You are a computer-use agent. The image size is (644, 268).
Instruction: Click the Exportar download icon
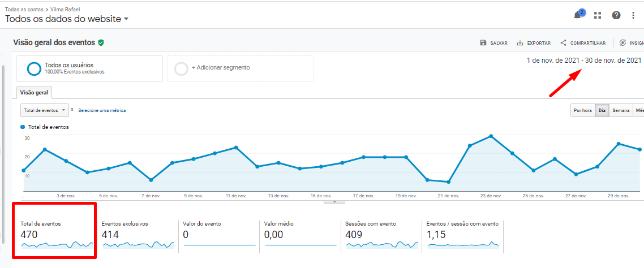pos(520,43)
